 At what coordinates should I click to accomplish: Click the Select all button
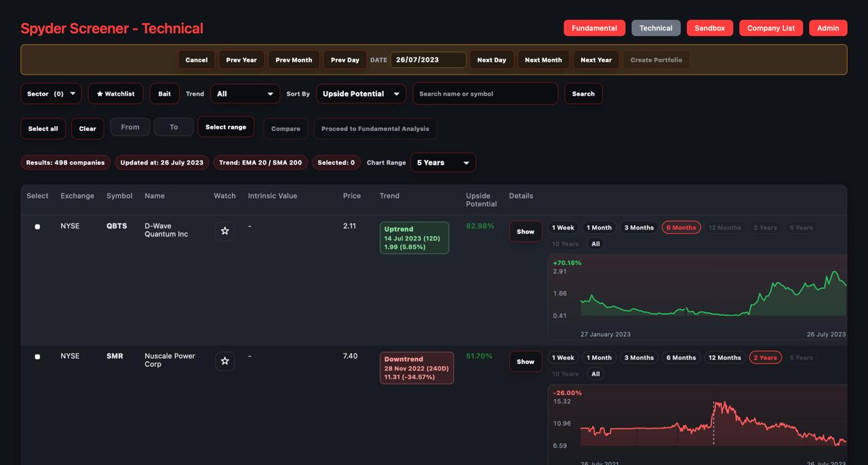click(x=43, y=129)
